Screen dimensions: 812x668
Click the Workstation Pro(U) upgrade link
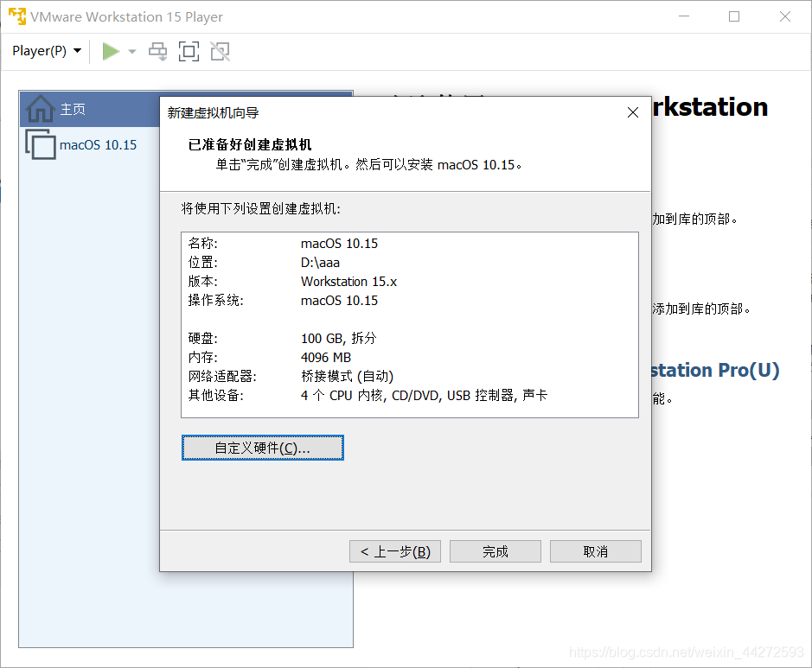click(714, 370)
